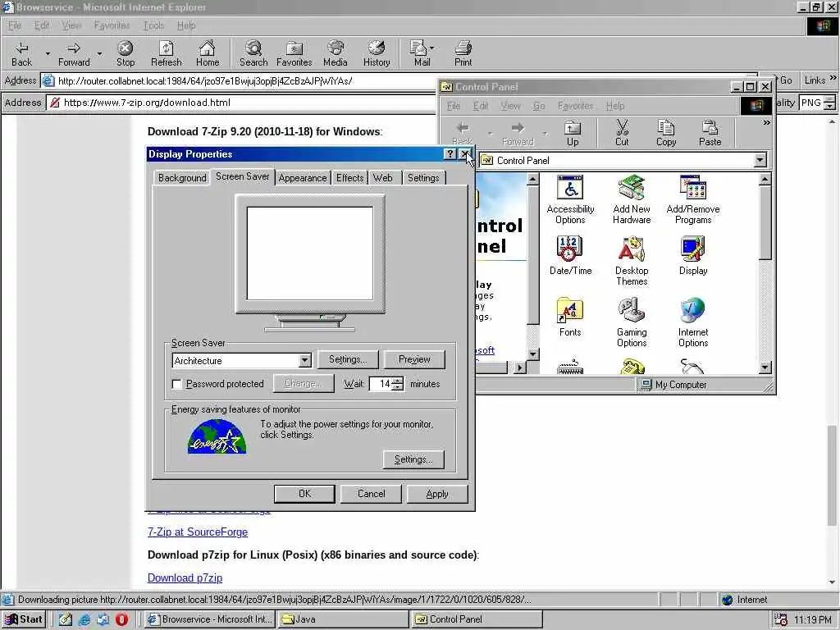Click the Opera icon in quick launch
The height and width of the screenshot is (630, 840).
[121, 619]
